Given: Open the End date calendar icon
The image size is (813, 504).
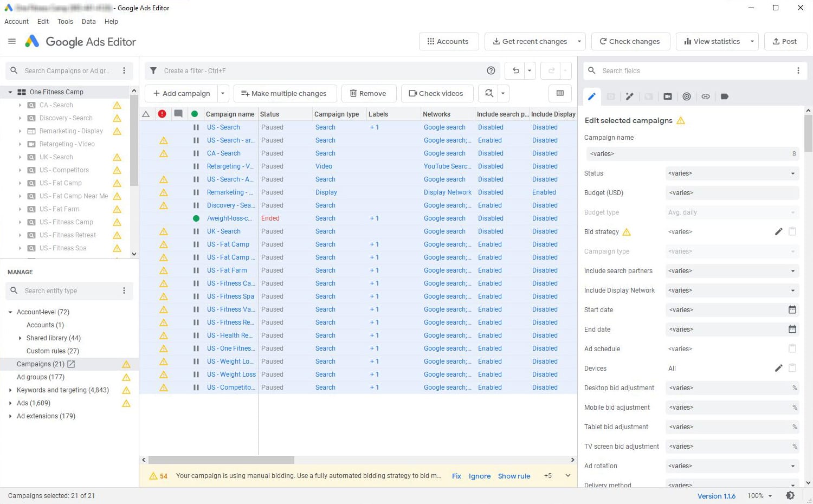Looking at the screenshot, I should pos(792,329).
